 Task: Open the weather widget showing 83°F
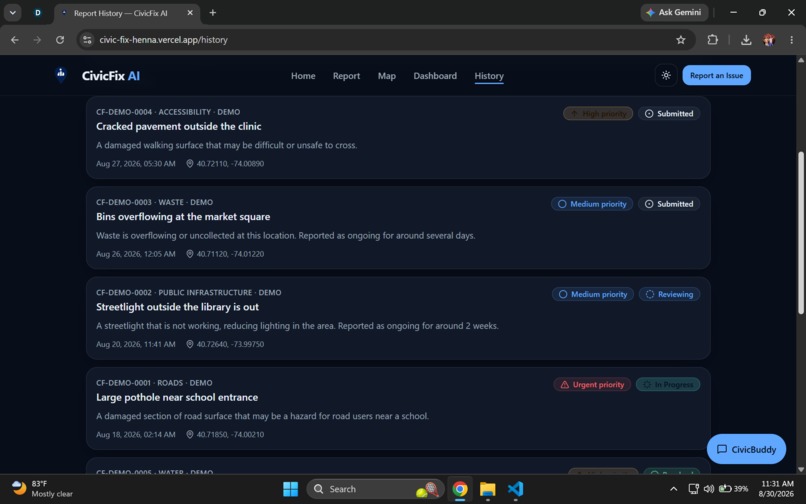point(42,489)
